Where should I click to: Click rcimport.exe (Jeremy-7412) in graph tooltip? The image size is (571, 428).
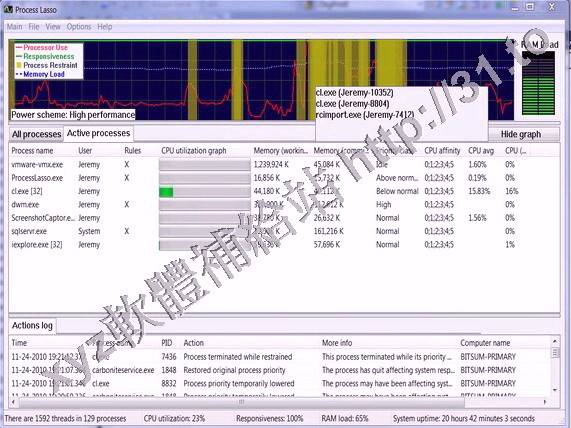[365, 115]
